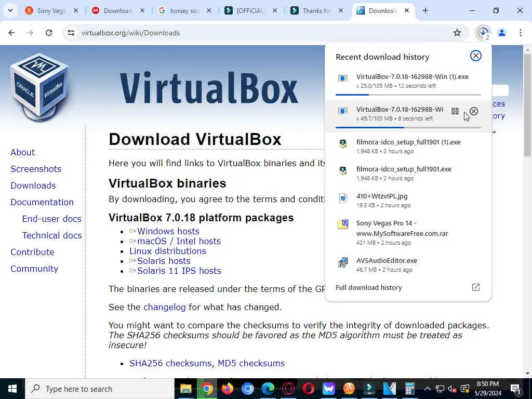Viewport: 532px width, 399px height.
Task: Open the Windows Start menu
Action: pyautogui.click(x=12, y=389)
